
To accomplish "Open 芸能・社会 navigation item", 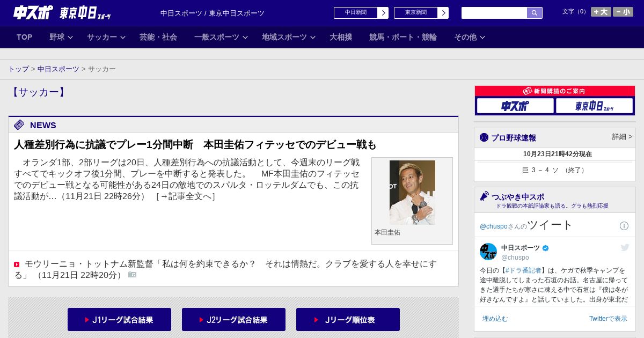I will pos(158,37).
